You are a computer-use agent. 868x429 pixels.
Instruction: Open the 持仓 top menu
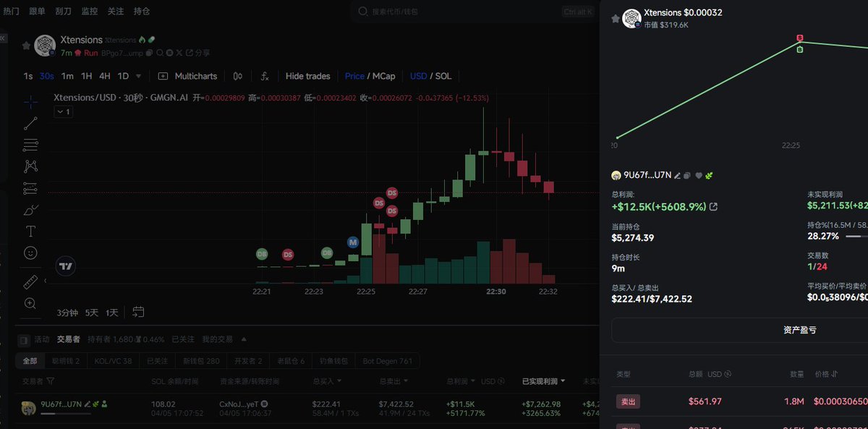point(142,12)
